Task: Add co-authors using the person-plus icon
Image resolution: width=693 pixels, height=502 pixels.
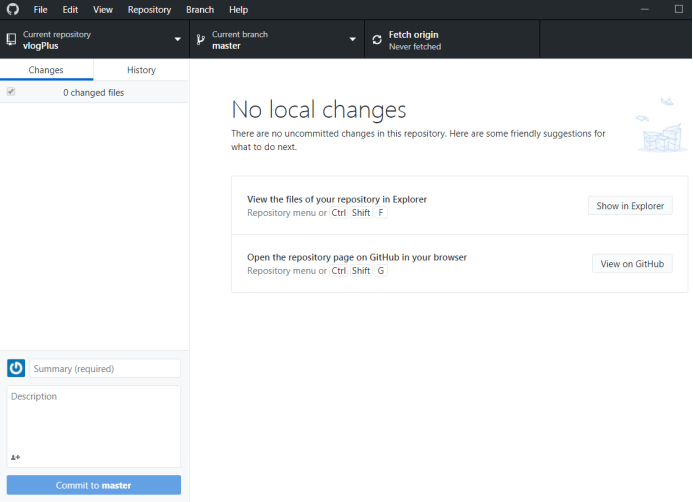Action: (15, 457)
